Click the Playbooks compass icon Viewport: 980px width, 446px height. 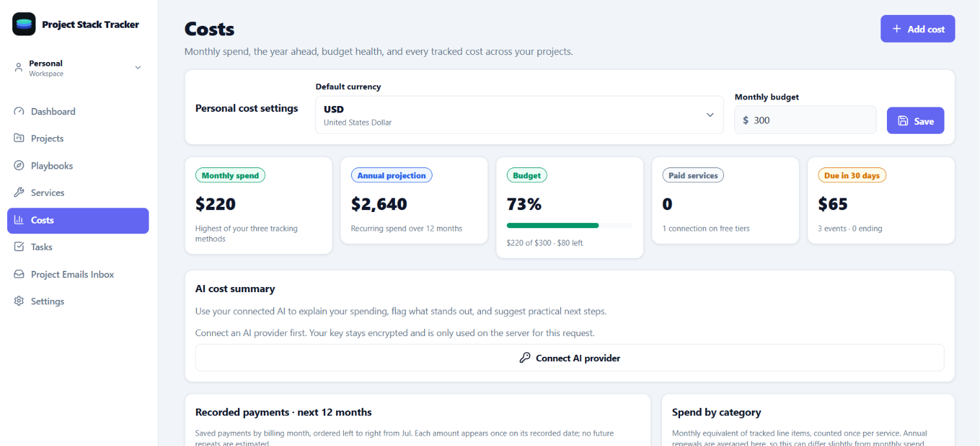point(19,165)
